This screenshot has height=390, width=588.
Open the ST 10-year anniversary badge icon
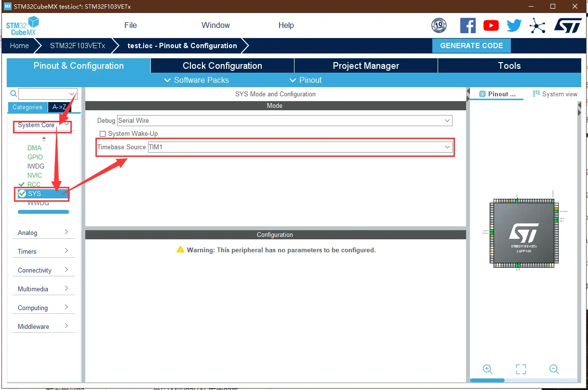[439, 26]
